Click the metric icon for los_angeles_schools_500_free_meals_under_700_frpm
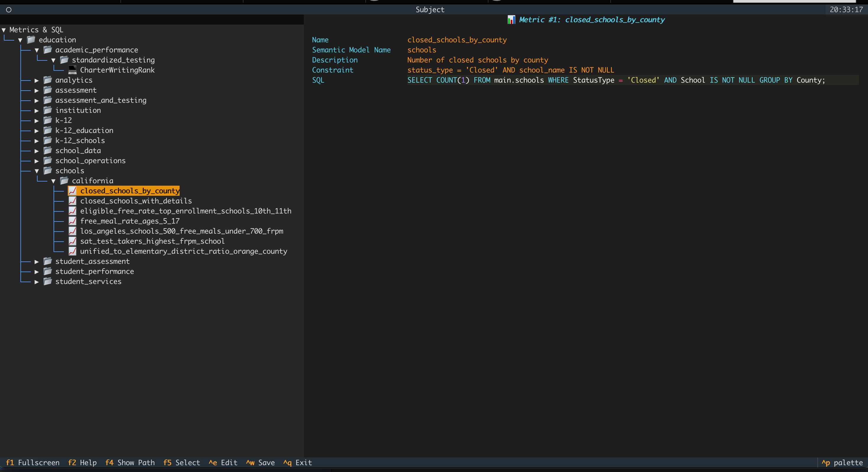This screenshot has height=472, width=868. 72,231
